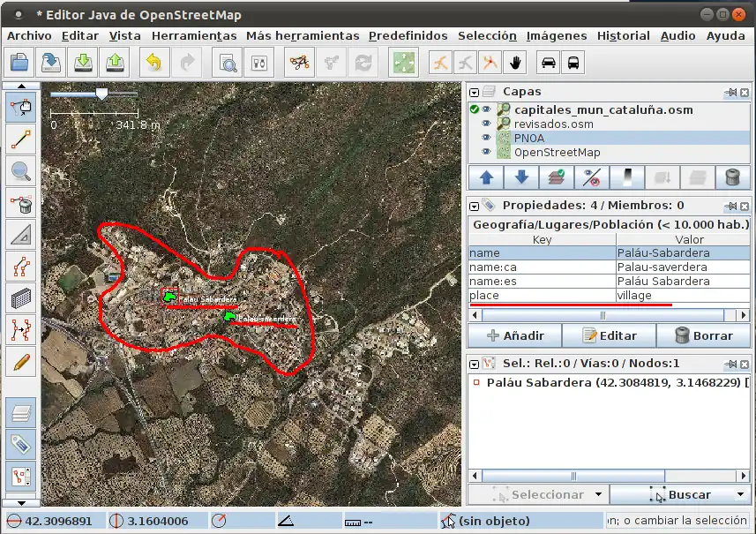Toggle visibility of revisados.osm layer

click(486, 124)
